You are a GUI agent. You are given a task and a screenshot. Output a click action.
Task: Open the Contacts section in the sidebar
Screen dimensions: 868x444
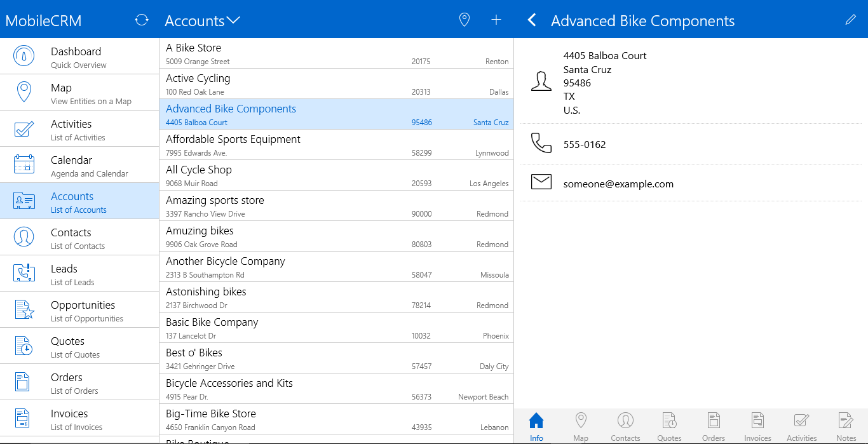coord(24,236)
